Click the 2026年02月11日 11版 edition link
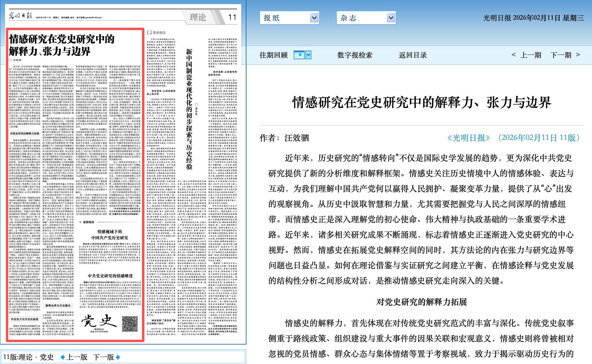 539,138
